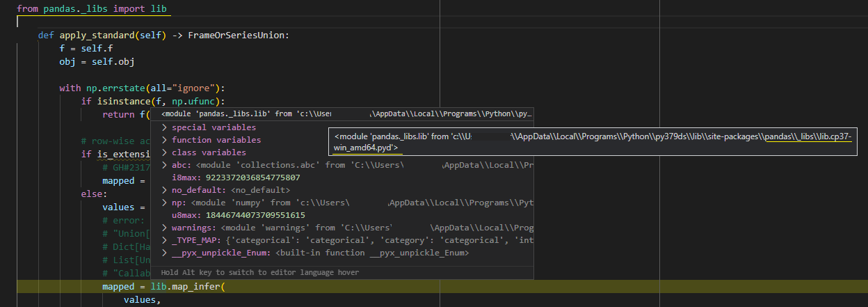Expand the class variables node
Screen dimensions: 868x307
164,152
